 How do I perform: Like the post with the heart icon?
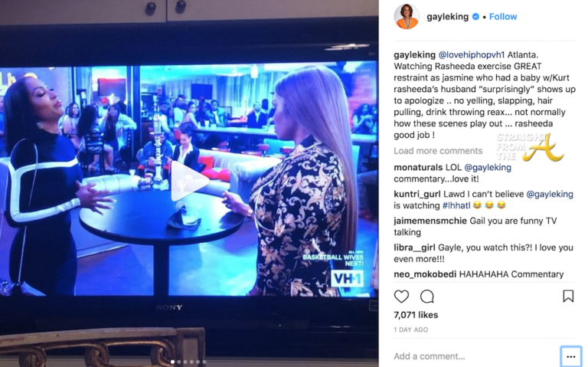401,297
